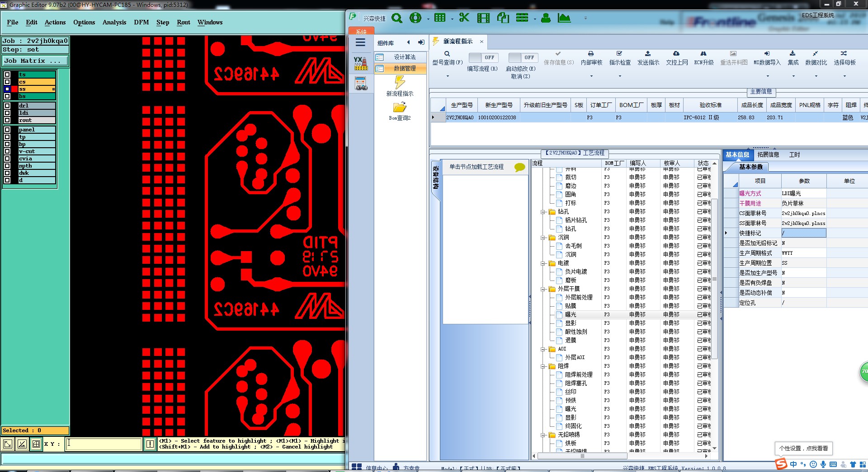Click the green user person icon
868x472 pixels.
pos(546,18)
